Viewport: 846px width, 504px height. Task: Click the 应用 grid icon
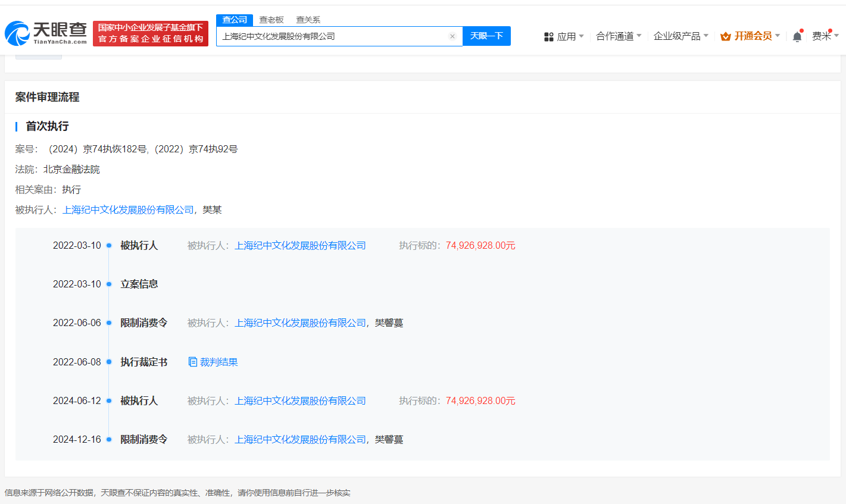click(549, 37)
